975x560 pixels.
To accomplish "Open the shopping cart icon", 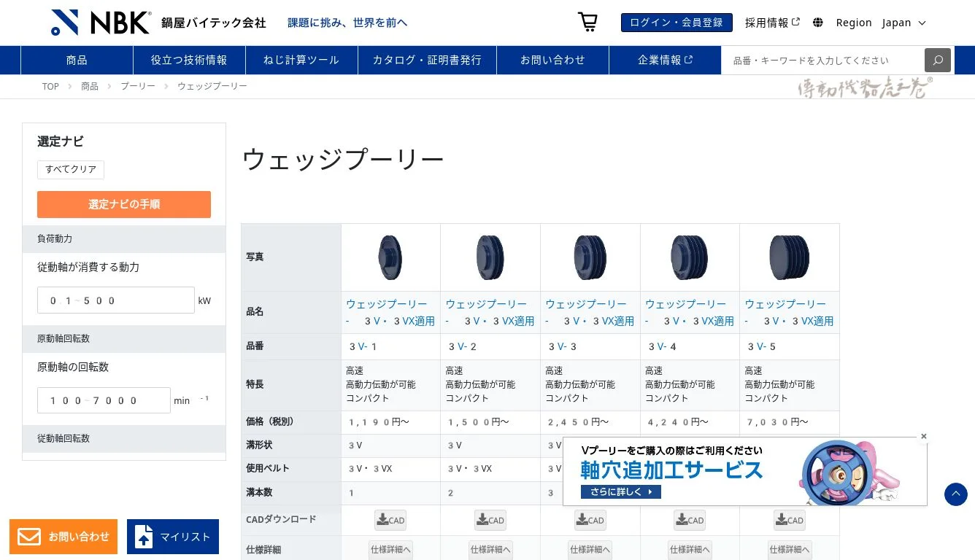I will 587,22.
